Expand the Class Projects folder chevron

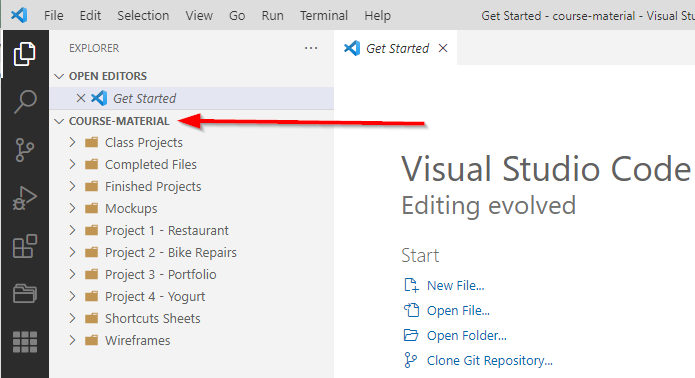pyautogui.click(x=72, y=142)
